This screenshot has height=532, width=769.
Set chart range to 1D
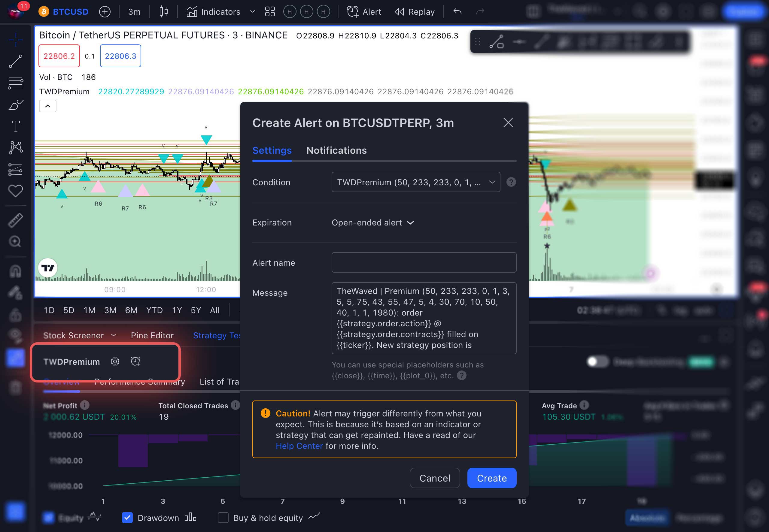point(49,310)
